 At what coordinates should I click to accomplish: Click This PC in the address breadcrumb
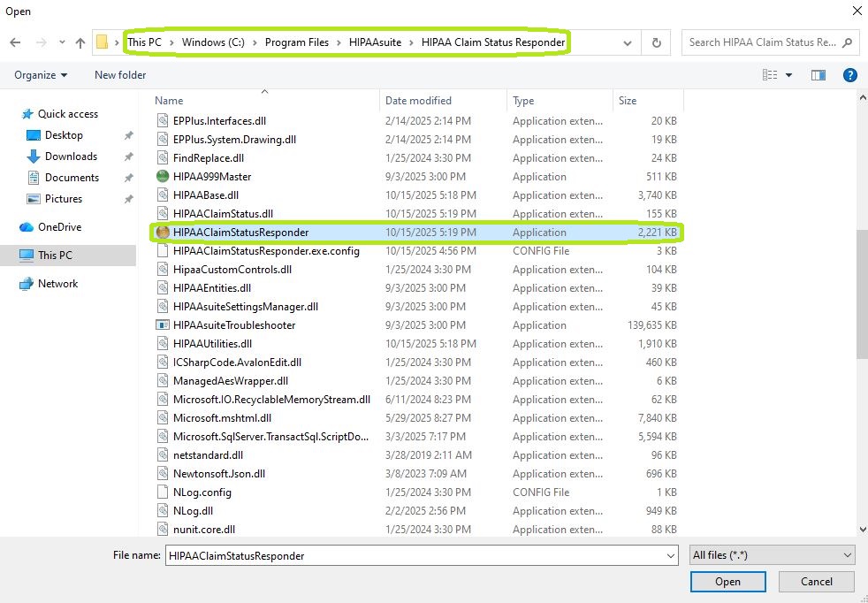point(144,42)
